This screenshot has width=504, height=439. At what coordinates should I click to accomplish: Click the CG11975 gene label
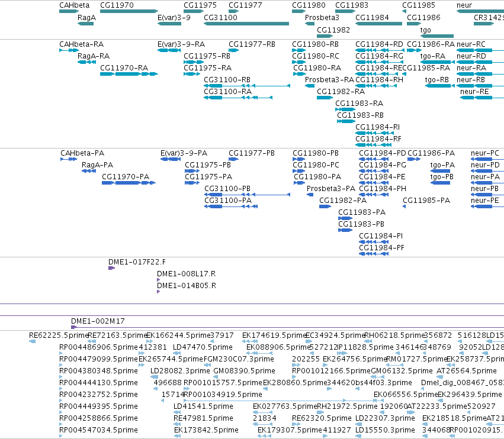pyautogui.click(x=200, y=5)
